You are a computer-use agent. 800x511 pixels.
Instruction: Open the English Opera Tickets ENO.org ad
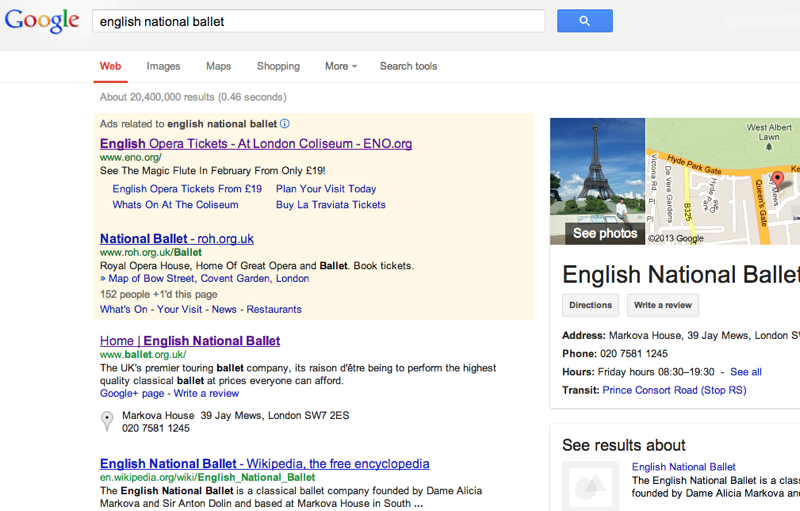point(256,144)
